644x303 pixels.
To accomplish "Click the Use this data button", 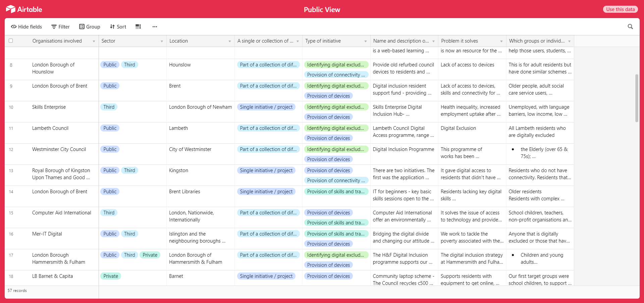I will [620, 9].
